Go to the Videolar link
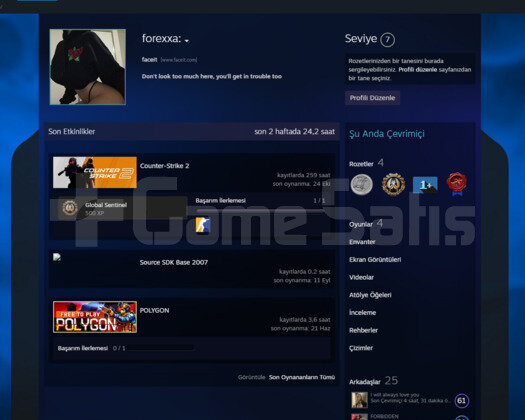Screen dimensions: 525x420 pos(361,277)
